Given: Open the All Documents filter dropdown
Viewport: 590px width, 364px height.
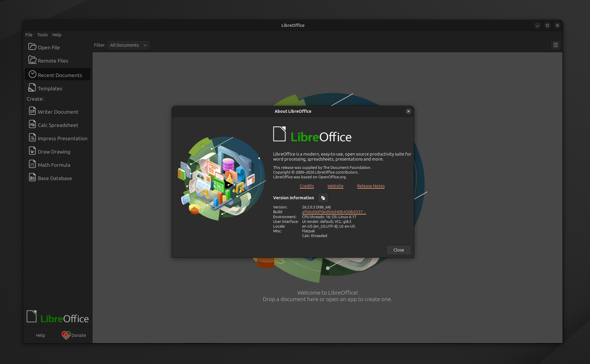Looking at the screenshot, I should 128,45.
